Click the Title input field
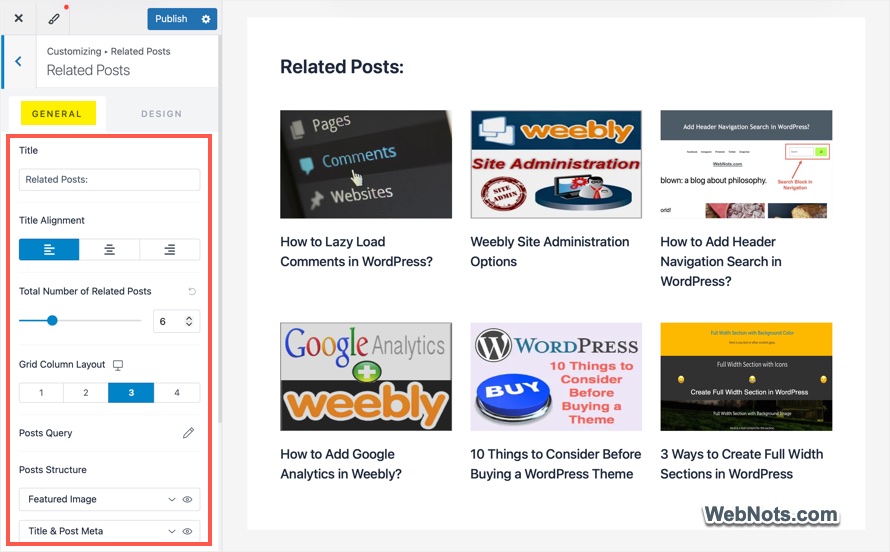890x552 pixels. 109,179
